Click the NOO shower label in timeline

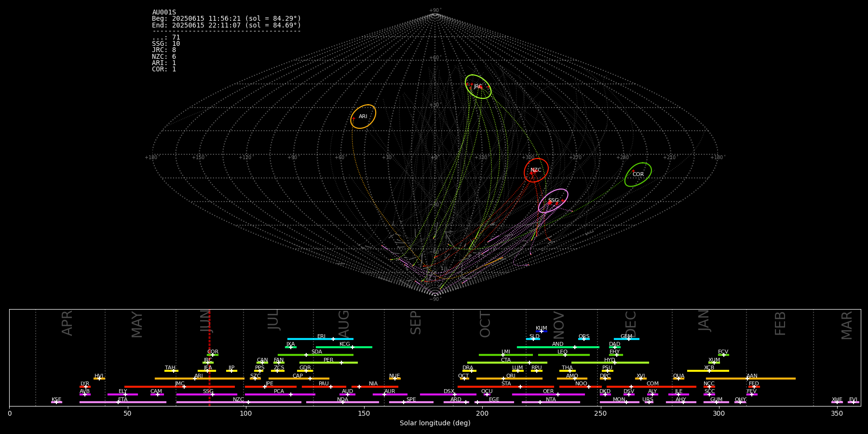tap(581, 384)
